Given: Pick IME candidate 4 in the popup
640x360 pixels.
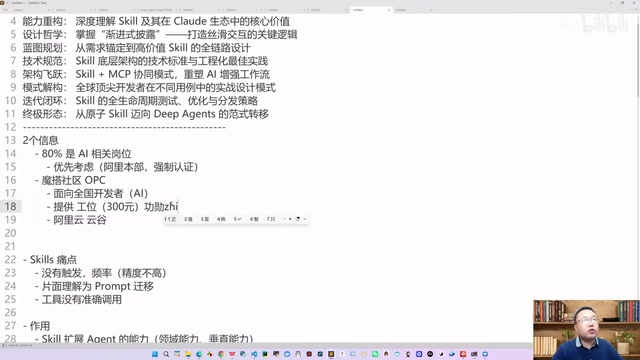Looking at the screenshot, I should point(221,219).
